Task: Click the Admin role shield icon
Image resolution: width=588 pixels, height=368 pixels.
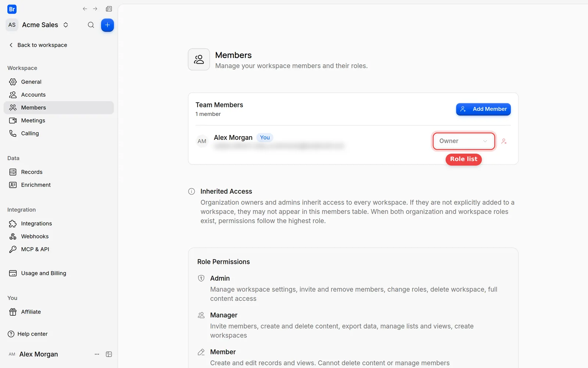Action: pos(201,278)
